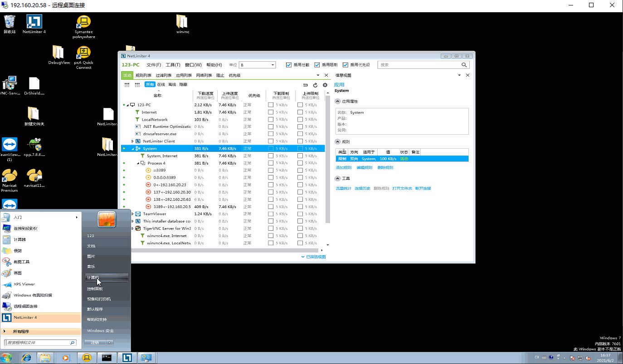Enable upload limit checkbox for Internet row
This screenshot has width=623, height=364.
(300, 112)
